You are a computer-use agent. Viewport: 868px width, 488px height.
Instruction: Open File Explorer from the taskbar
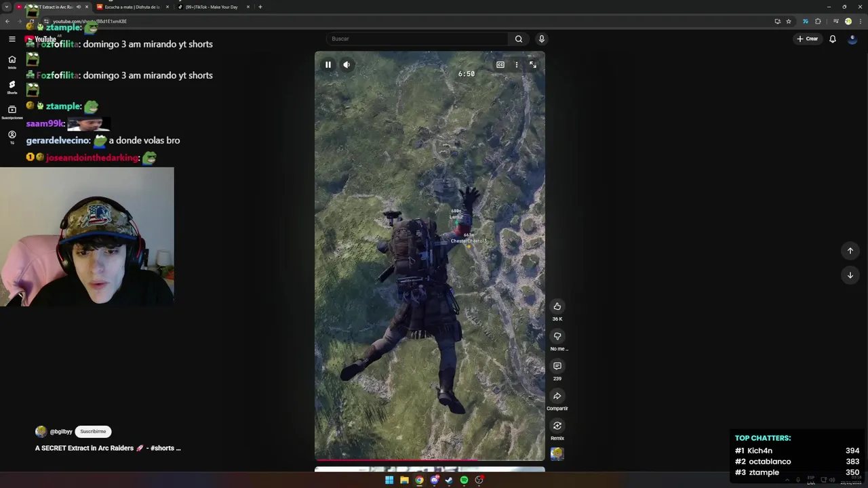(x=404, y=480)
